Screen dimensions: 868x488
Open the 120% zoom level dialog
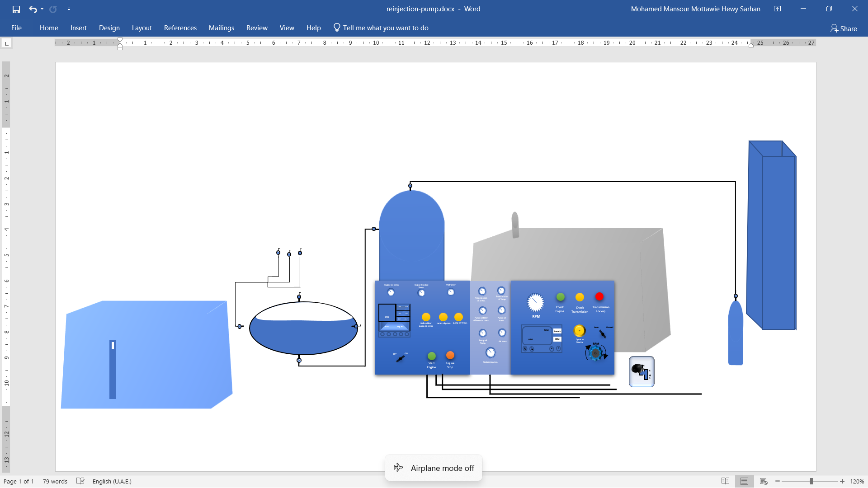tap(857, 481)
